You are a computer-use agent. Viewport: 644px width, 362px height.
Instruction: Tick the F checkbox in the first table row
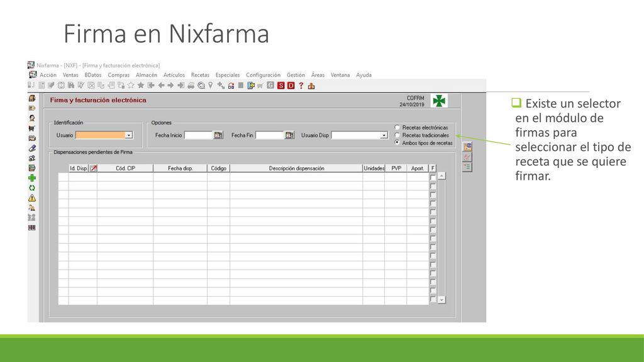[x=433, y=177]
